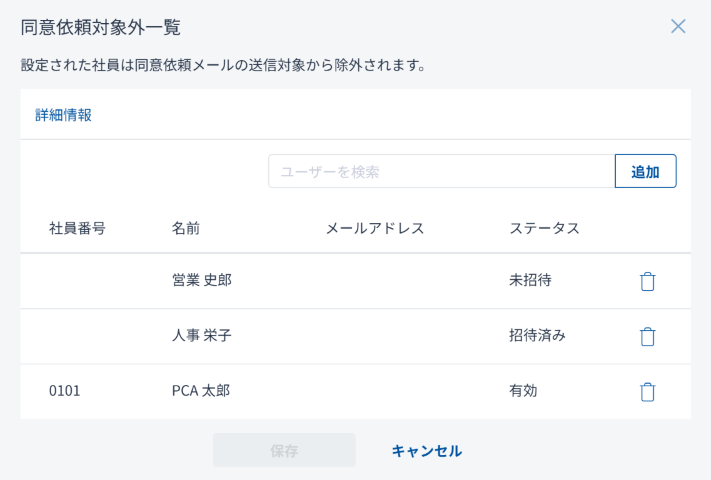Image resolution: width=711 pixels, height=480 pixels.
Task: Remove 人事 栄子 using the trash icon
Action: [x=647, y=336]
